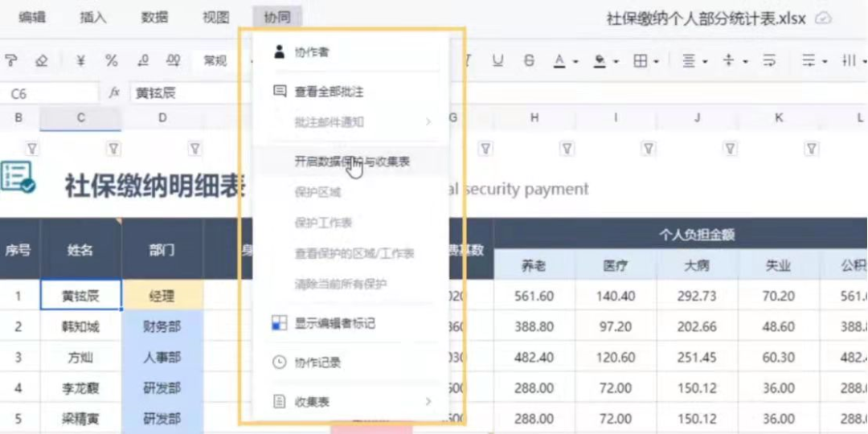Open the font color dropdown arrow
The width and height of the screenshot is (868, 434).
(575, 61)
